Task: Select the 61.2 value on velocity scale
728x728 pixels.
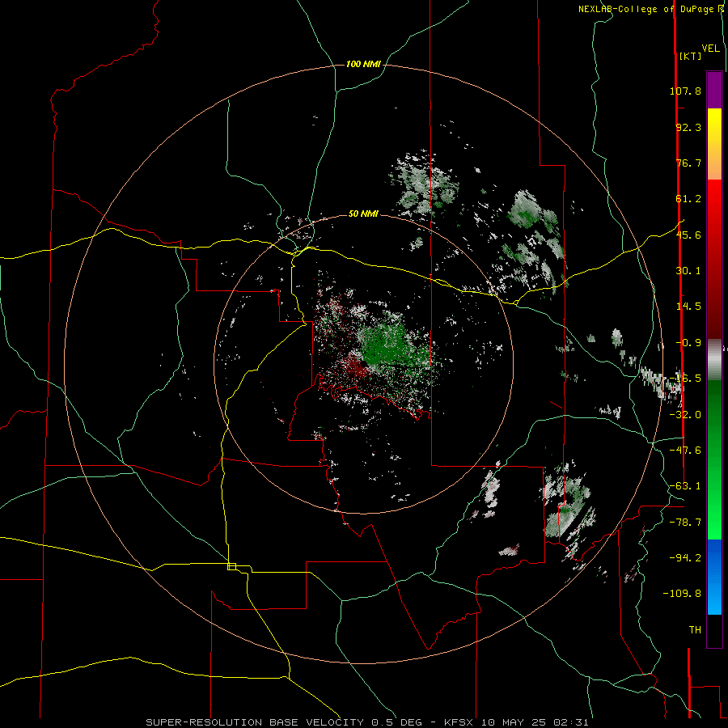Action: click(688, 199)
